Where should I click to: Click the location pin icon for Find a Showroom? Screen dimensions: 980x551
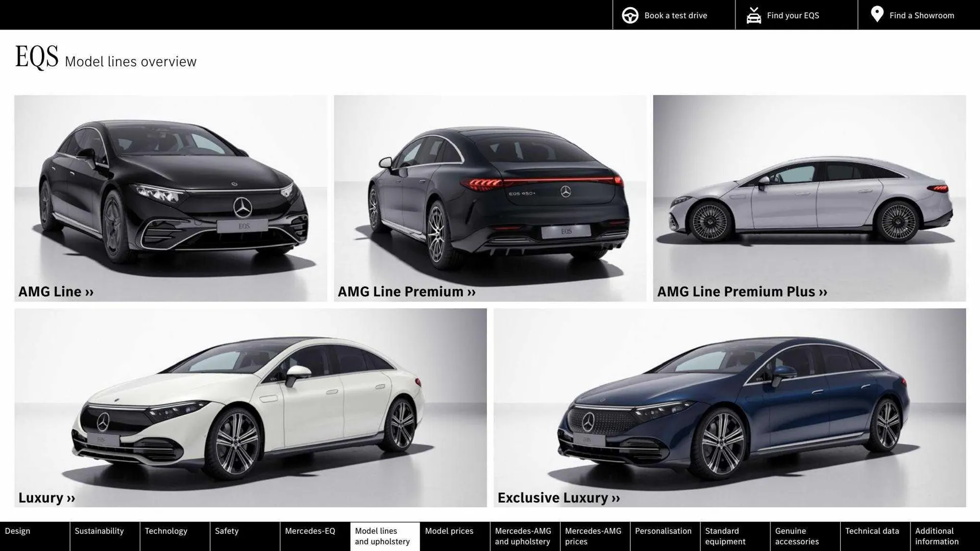[877, 14]
